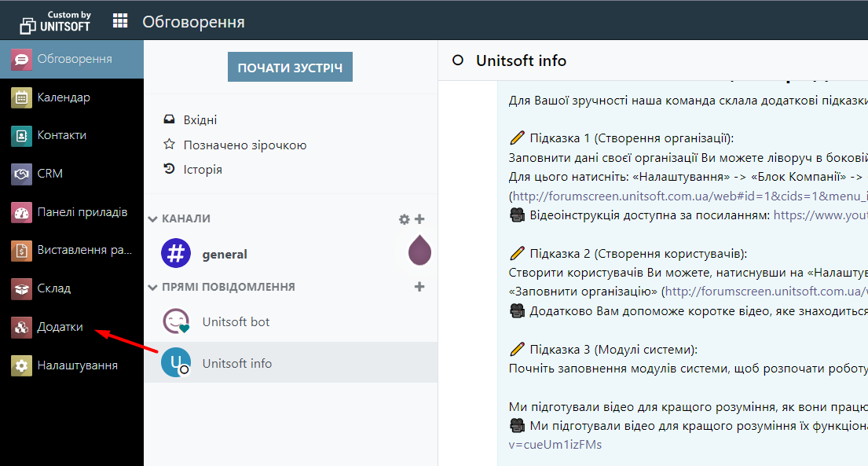Open the Календар sidebar module

(71, 97)
